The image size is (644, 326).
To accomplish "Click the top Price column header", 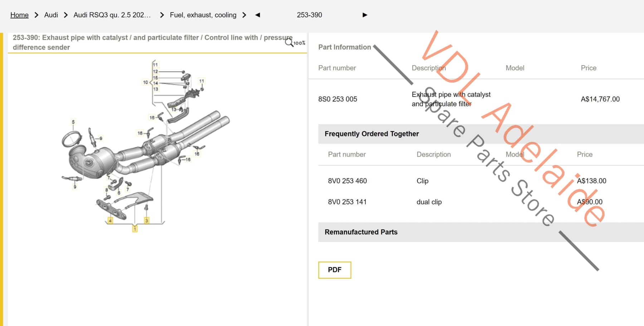I will (x=589, y=68).
